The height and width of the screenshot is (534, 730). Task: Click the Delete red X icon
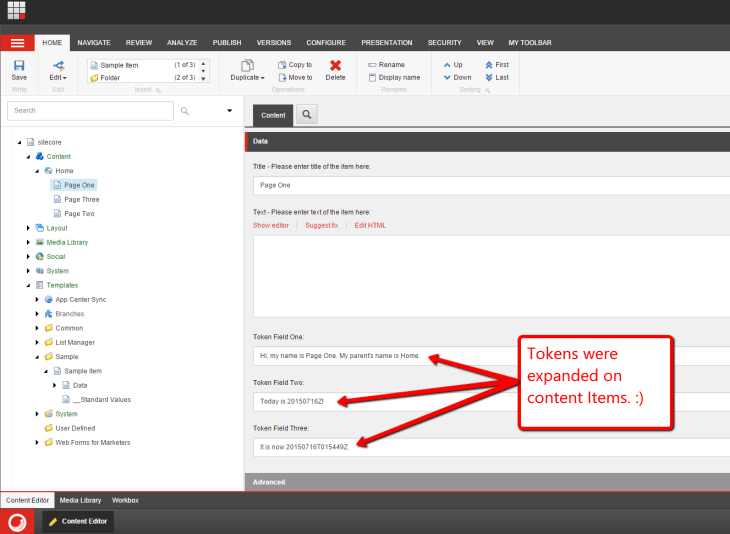[x=335, y=66]
